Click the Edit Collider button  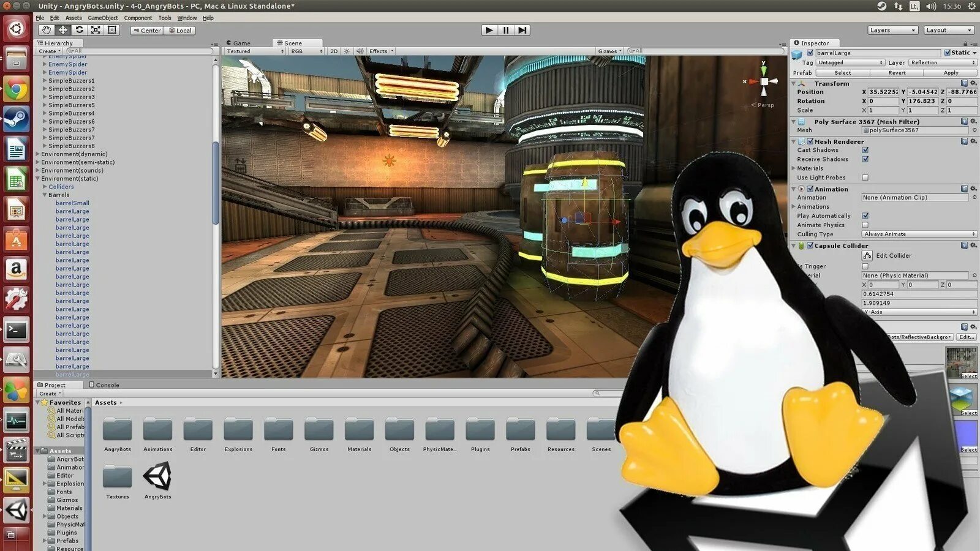click(867, 255)
